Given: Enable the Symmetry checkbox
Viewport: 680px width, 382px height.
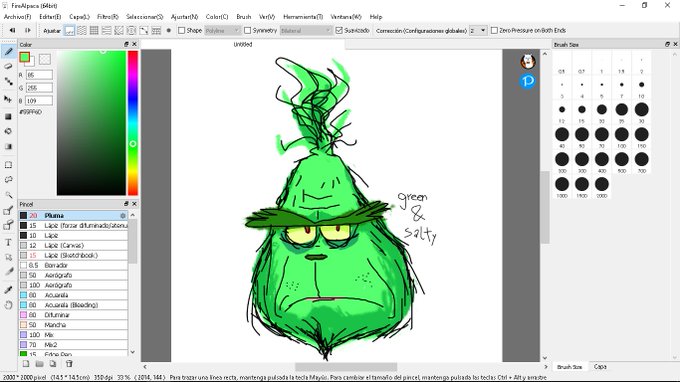Looking at the screenshot, I should pos(248,30).
